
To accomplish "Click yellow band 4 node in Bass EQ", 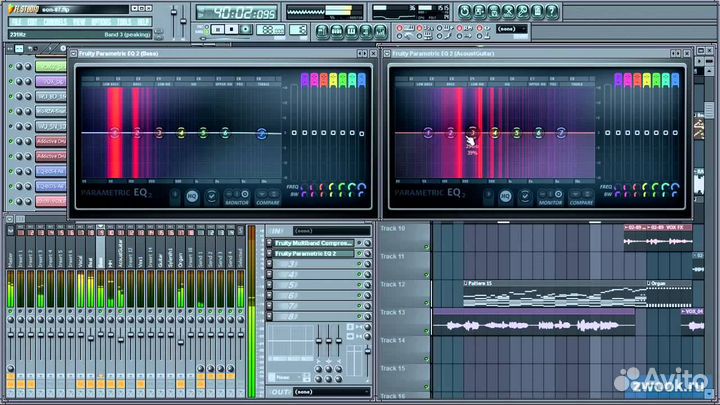I will [182, 133].
